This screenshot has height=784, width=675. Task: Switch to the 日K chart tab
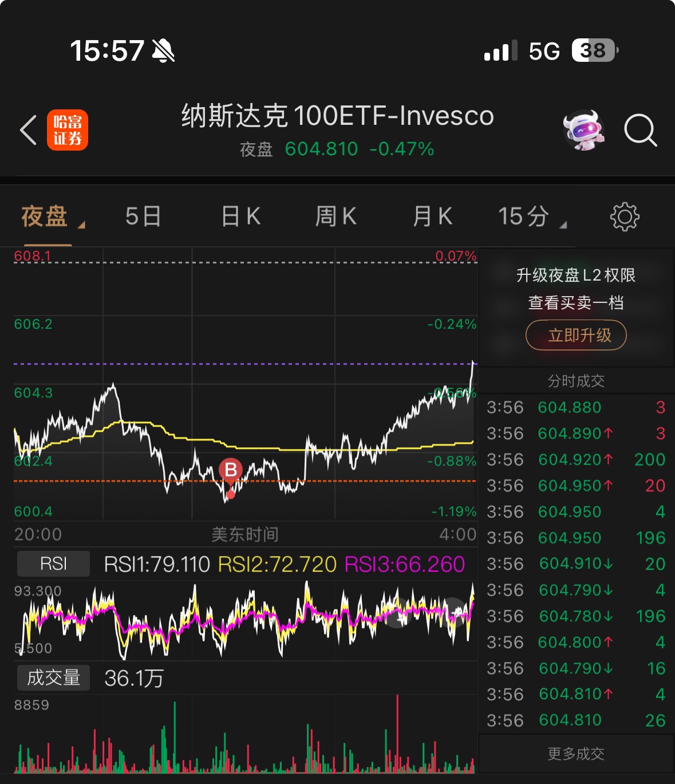point(241,217)
